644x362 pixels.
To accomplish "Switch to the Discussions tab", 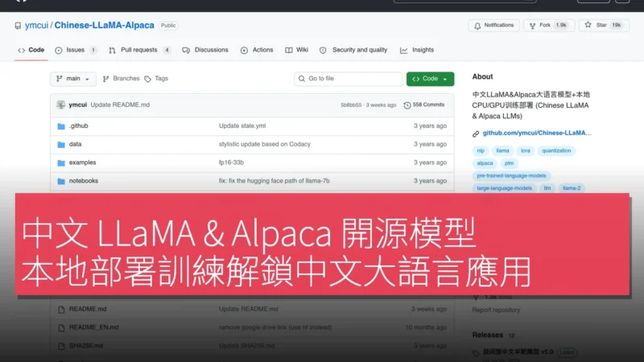I will point(205,50).
